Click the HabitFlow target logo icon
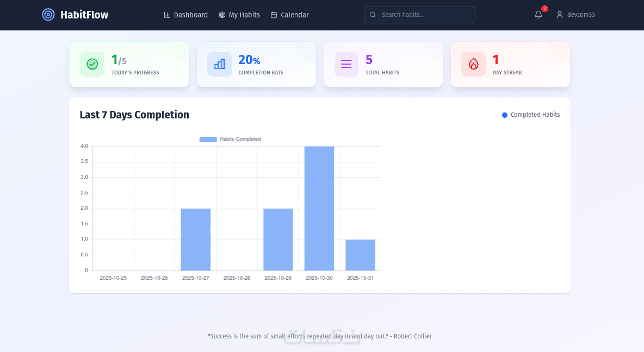 tap(48, 15)
